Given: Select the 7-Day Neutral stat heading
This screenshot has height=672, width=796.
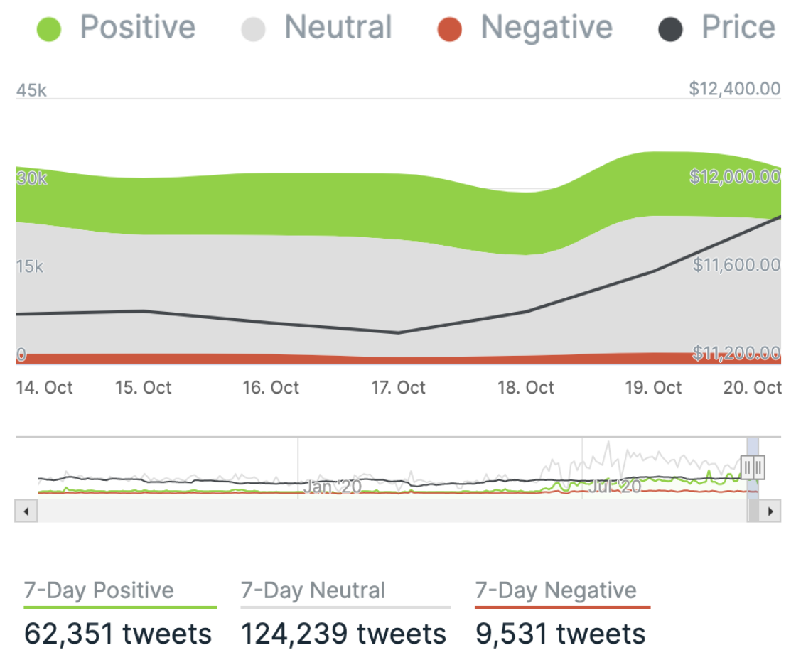Looking at the screenshot, I should tap(313, 590).
